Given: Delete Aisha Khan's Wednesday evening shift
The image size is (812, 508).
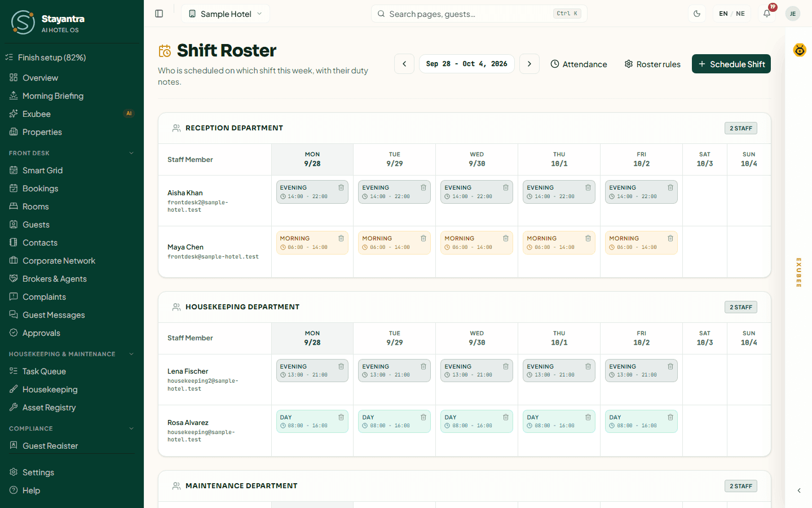Looking at the screenshot, I should pos(506,187).
